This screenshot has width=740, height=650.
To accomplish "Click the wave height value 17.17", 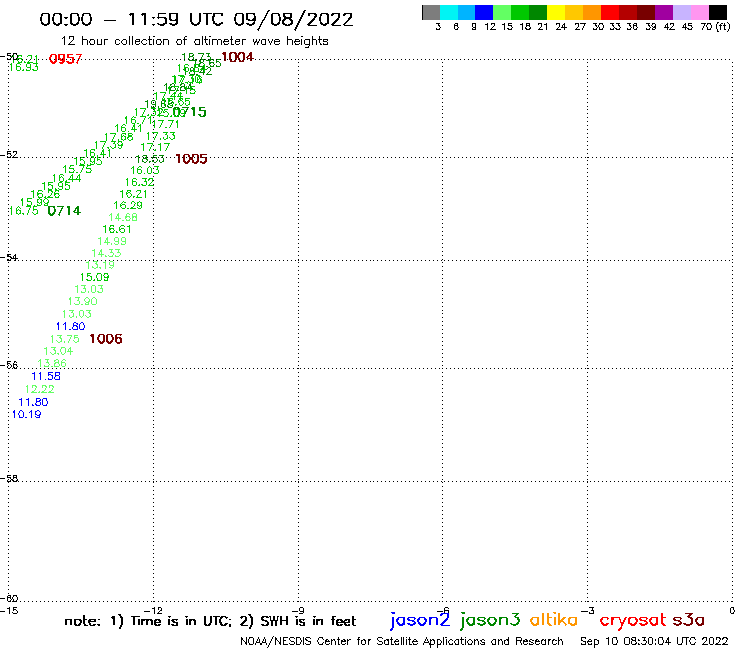I will tap(155, 147).
